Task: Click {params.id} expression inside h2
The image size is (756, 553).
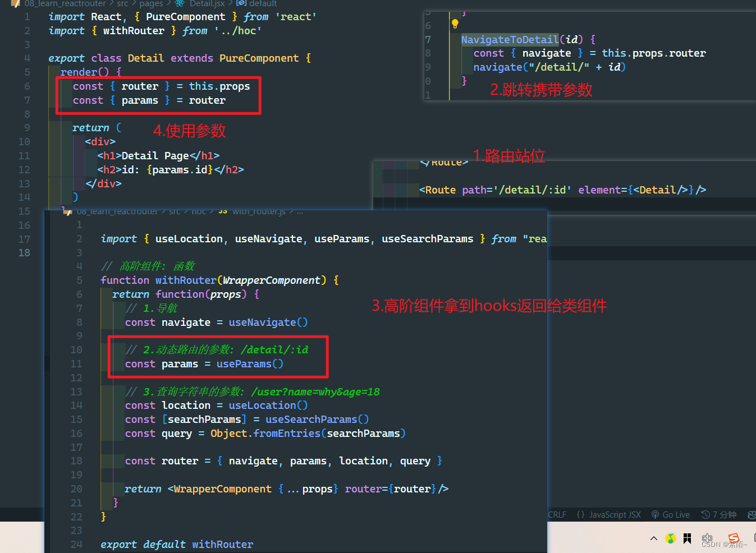Action: coord(180,170)
